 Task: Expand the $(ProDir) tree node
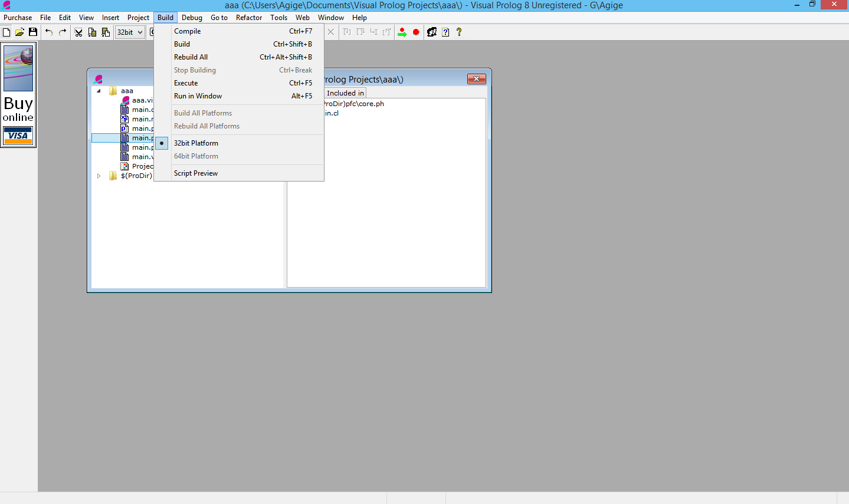99,175
